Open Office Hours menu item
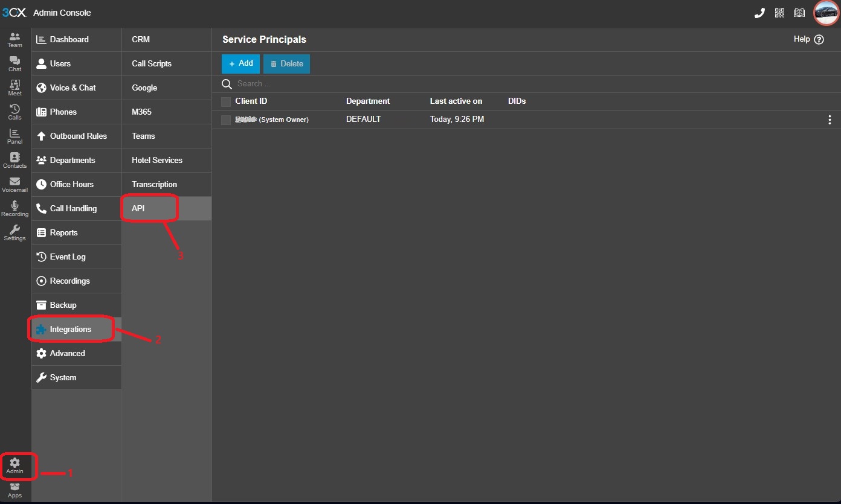841x504 pixels. 77,184
